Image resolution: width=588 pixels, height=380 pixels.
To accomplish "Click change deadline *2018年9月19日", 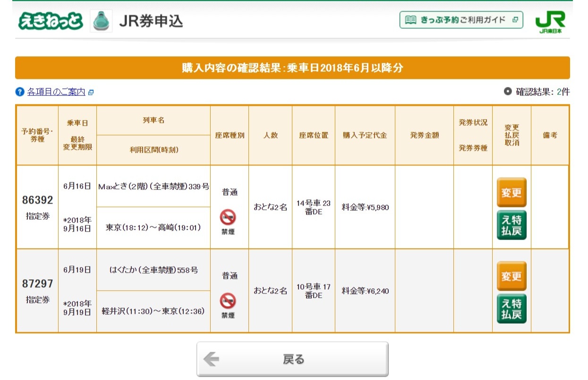I will coord(77,308).
